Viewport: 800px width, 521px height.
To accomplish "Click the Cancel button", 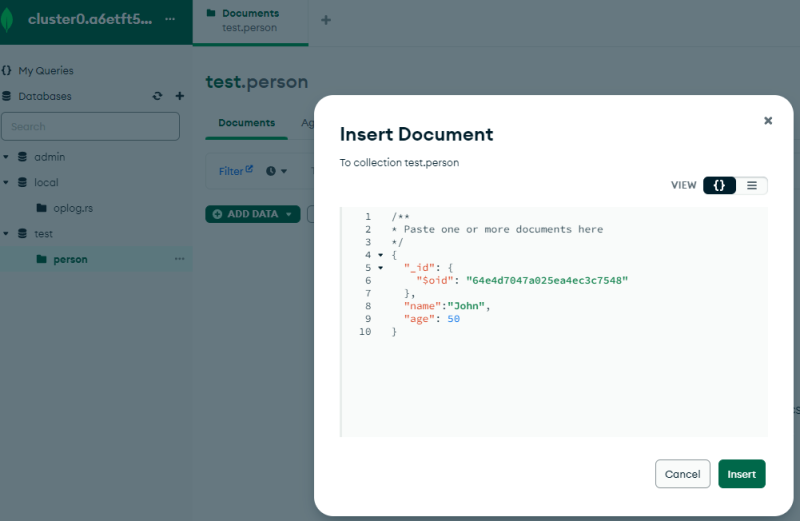I will click(x=682, y=474).
